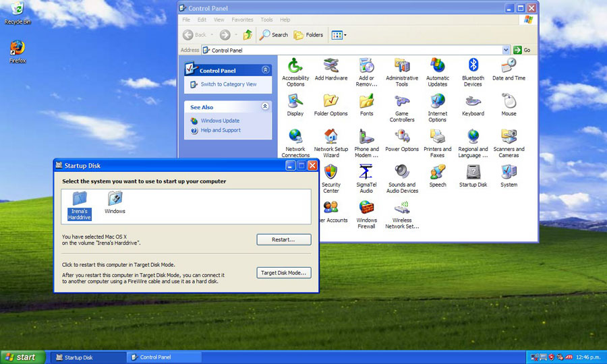Select Irena's Harddrive as startup system
This screenshot has height=364, width=607.
pos(80,206)
